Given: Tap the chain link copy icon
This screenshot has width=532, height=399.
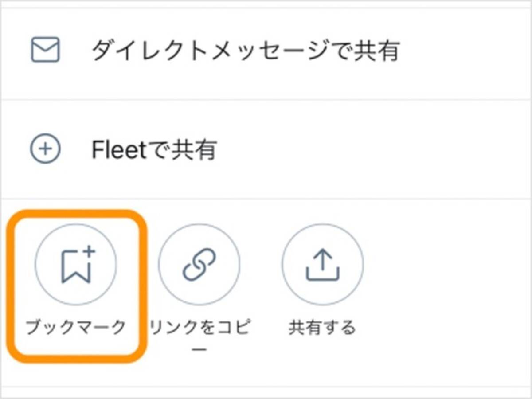Looking at the screenshot, I should click(199, 264).
